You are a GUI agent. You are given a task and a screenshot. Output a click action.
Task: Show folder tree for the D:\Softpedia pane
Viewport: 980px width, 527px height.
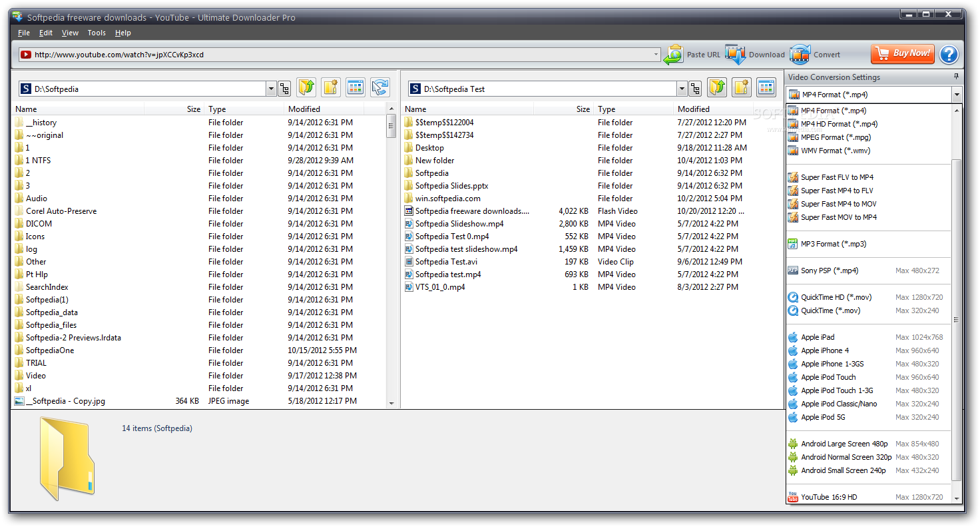(x=285, y=89)
